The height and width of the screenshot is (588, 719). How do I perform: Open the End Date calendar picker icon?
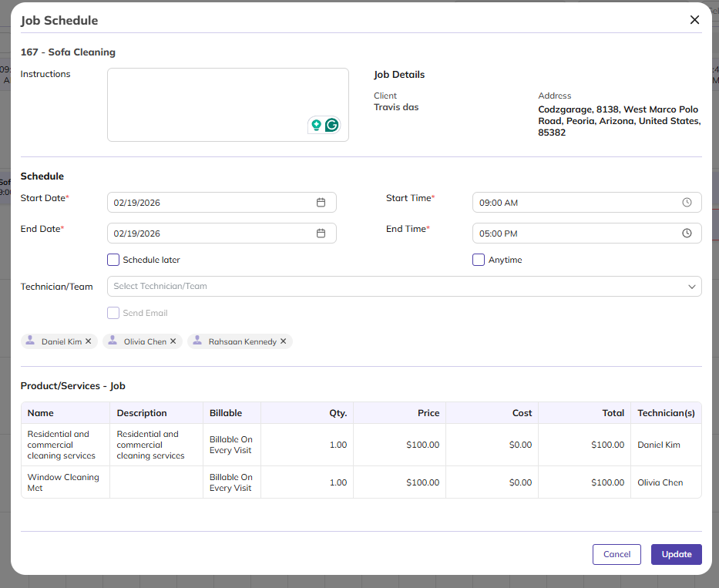click(x=321, y=234)
